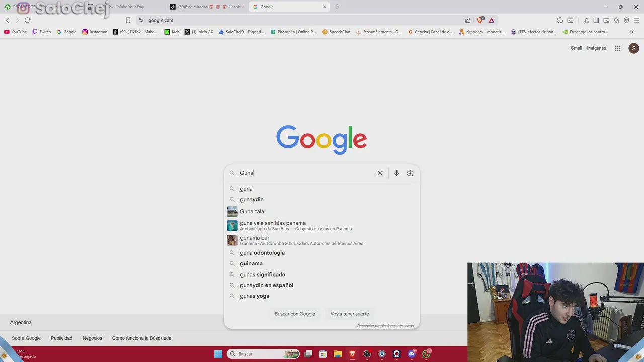Open the YouTube bookmark
Screen dimensions: 644x362
(16, 32)
